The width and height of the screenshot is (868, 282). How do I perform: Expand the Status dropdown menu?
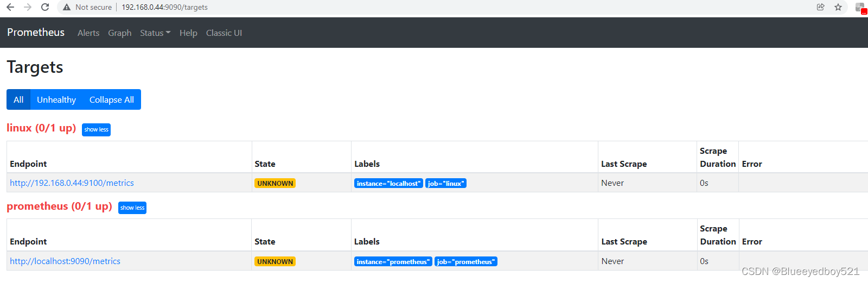point(155,33)
